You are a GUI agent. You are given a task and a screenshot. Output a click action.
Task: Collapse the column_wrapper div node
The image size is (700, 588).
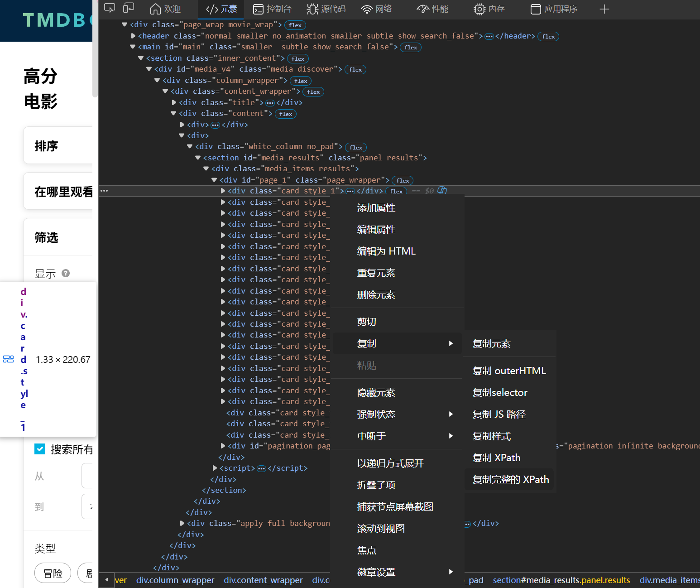[157, 80]
